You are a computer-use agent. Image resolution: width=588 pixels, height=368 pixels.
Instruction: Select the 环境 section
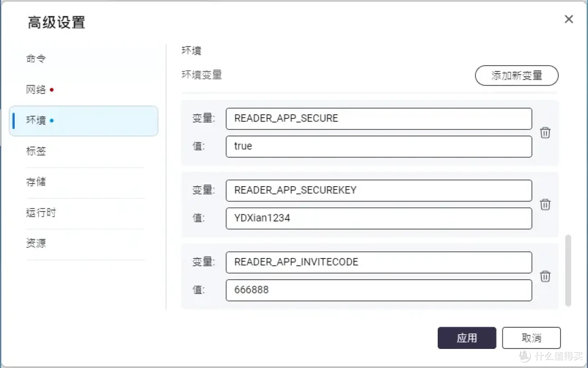tap(83, 121)
